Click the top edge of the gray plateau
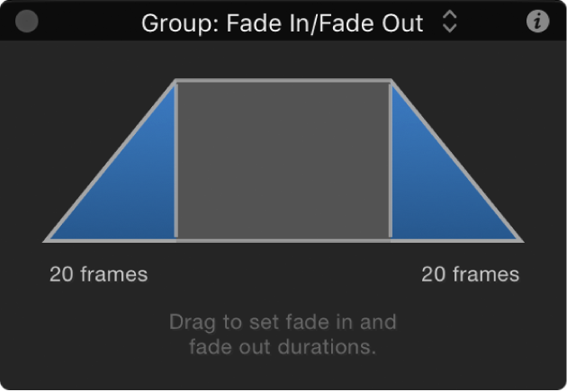Screen dimensions: 567x392 283,82
